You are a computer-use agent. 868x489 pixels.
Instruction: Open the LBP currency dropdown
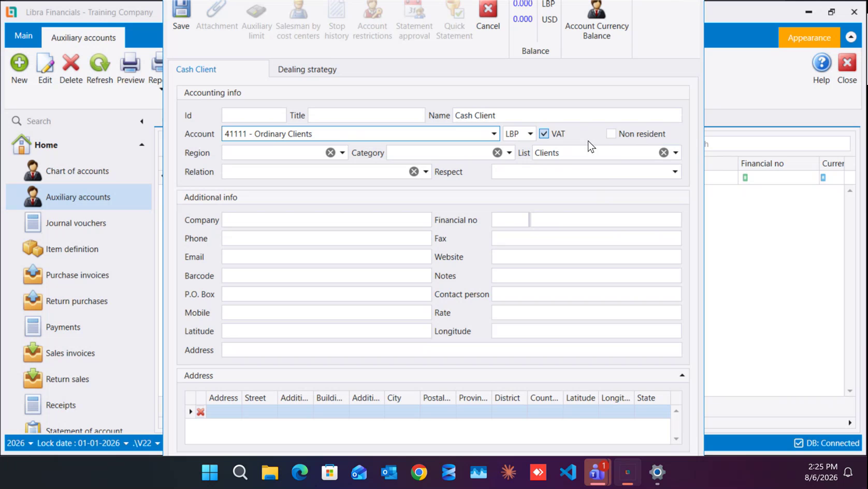coord(530,134)
